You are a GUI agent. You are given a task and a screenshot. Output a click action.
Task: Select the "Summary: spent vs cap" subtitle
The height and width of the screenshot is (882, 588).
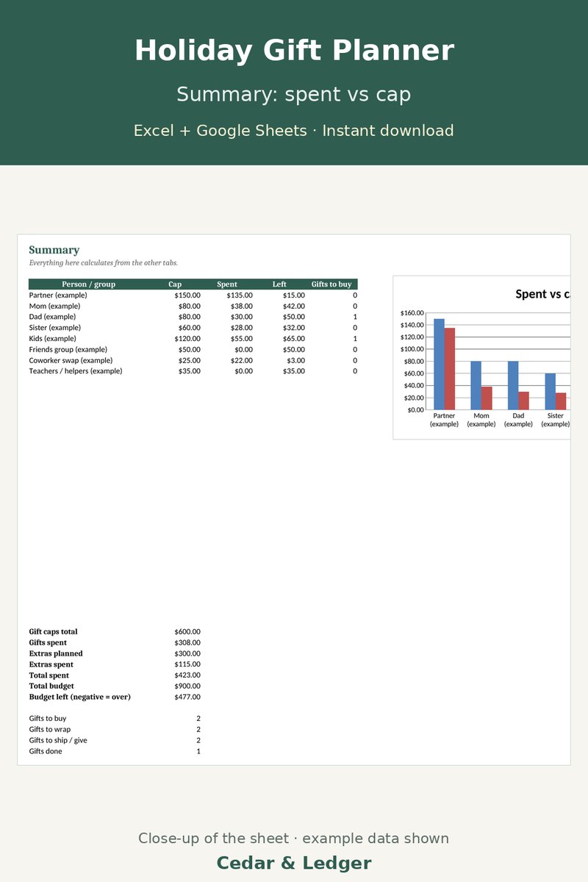294,95
